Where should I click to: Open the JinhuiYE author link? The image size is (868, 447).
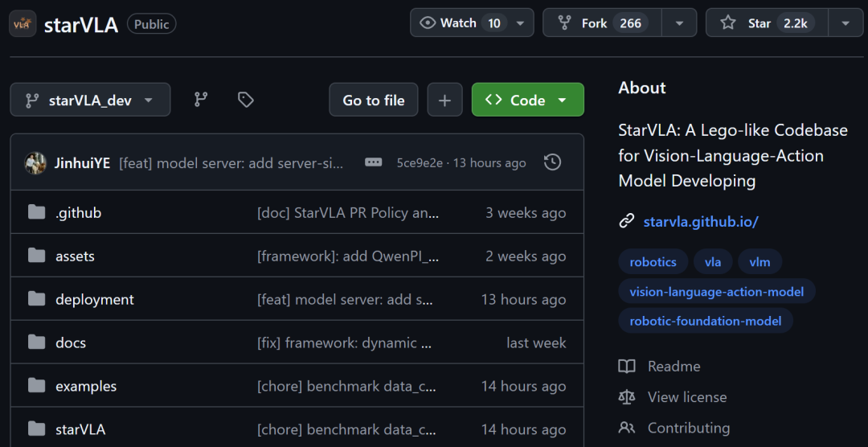click(x=82, y=163)
